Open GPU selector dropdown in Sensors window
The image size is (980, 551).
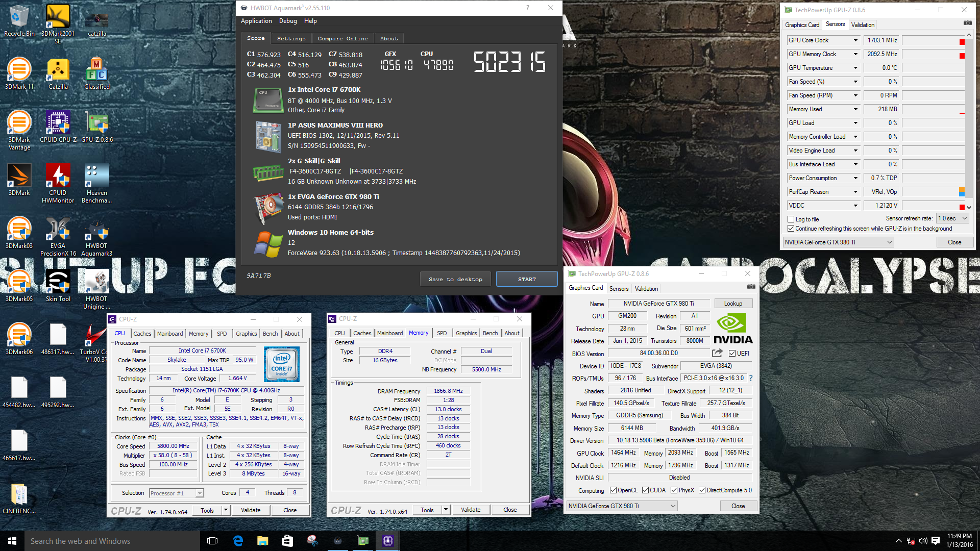[838, 242]
